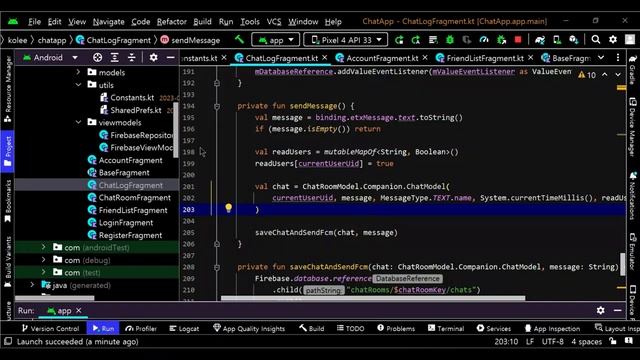Screen dimensions: 640x360
Task: Open the App Quality Insights window
Action: [249, 328]
